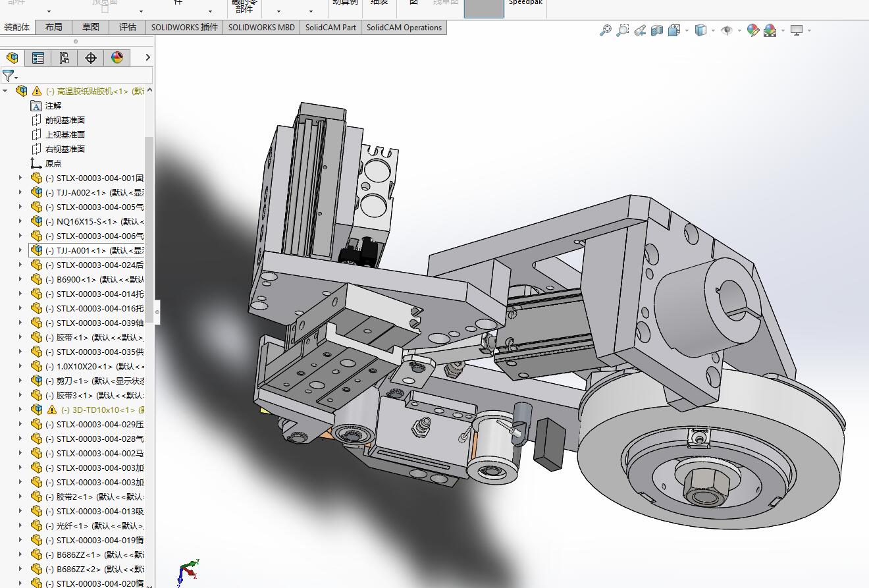Screen dimensions: 869x588
Task: Click the Display Style cube icon
Action: pyautogui.click(x=700, y=30)
